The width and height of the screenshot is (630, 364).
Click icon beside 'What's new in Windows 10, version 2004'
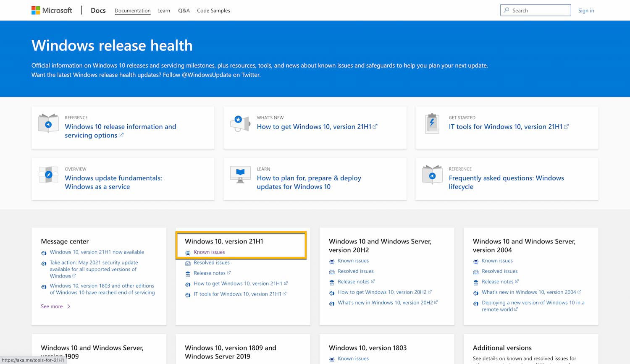click(476, 293)
